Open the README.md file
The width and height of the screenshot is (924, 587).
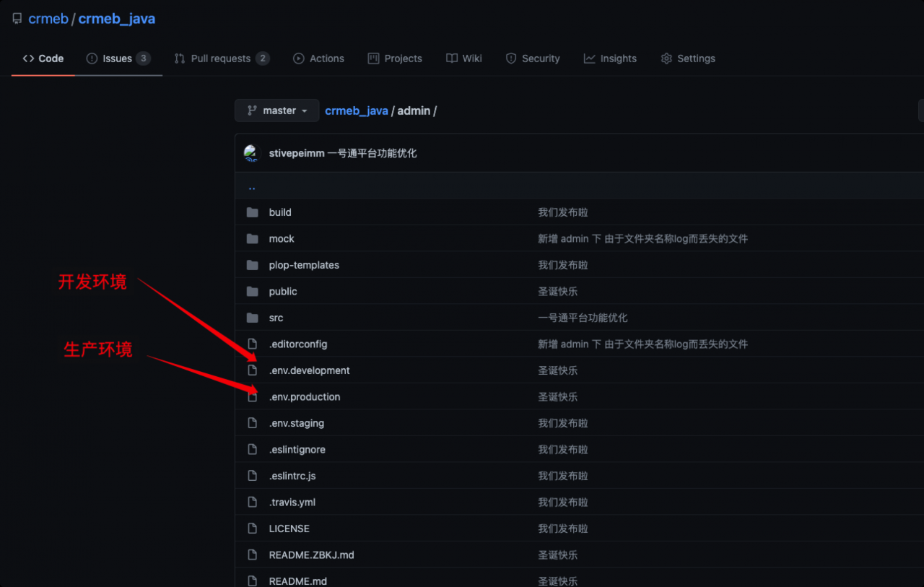pos(298,581)
